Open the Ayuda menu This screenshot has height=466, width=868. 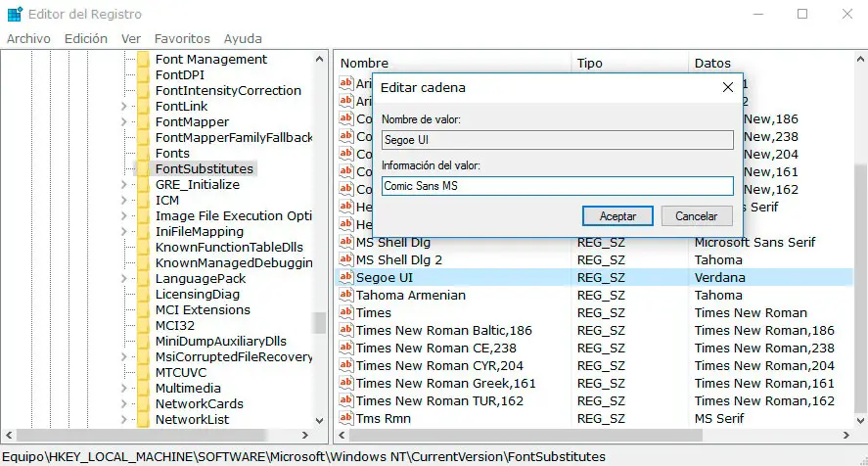click(243, 39)
